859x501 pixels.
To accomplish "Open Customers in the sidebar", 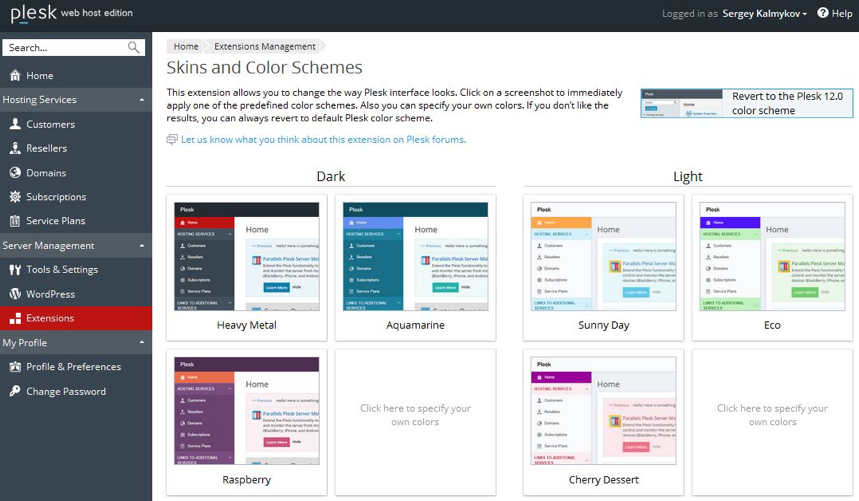I will [x=76, y=124].
